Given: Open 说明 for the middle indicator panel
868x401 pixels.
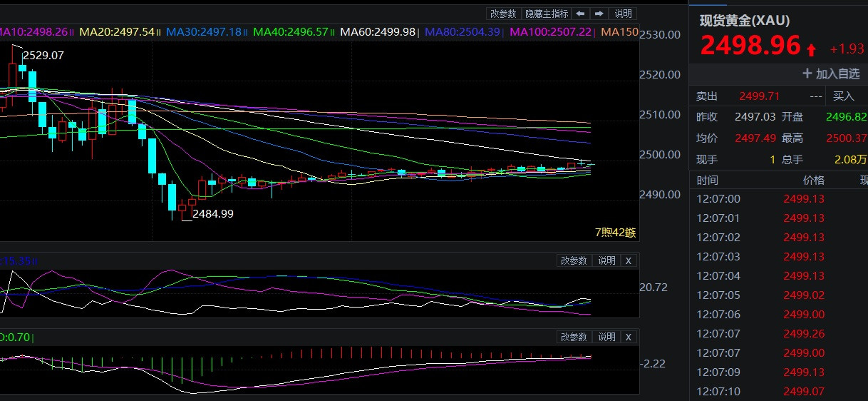Looking at the screenshot, I should [x=606, y=261].
